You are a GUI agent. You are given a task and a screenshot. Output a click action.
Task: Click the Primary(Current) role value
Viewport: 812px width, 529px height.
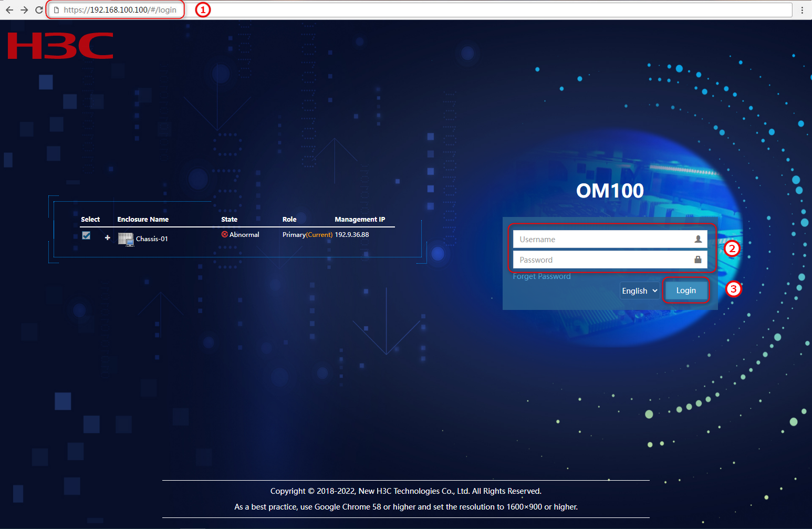[307, 235]
